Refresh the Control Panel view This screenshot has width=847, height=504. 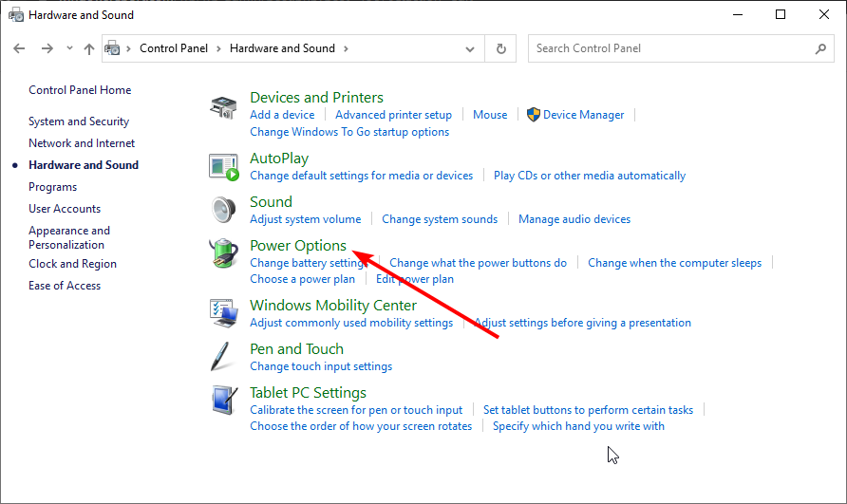tap(500, 48)
